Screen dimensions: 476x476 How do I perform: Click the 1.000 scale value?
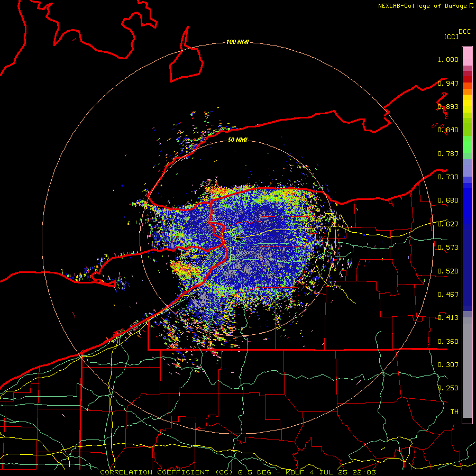click(x=448, y=59)
